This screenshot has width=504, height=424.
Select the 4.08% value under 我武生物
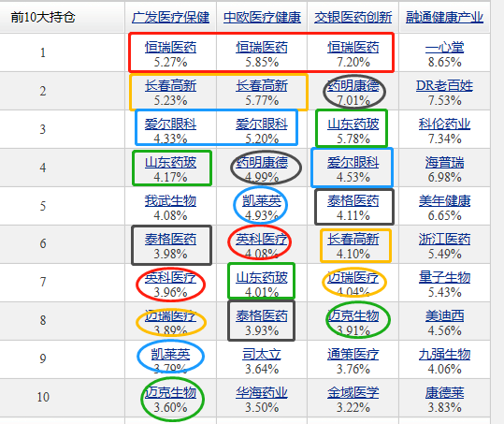171,215
